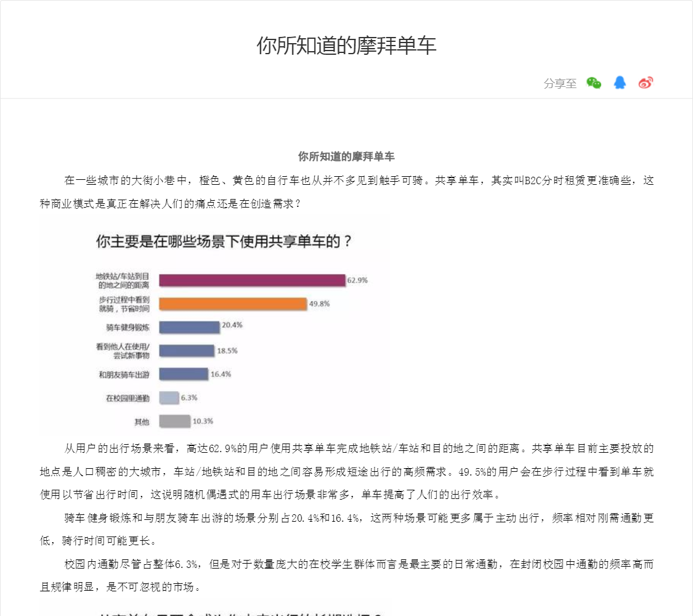
Task: Click the 16.4% bar for 和朋友骑车出游
Action: coord(184,375)
